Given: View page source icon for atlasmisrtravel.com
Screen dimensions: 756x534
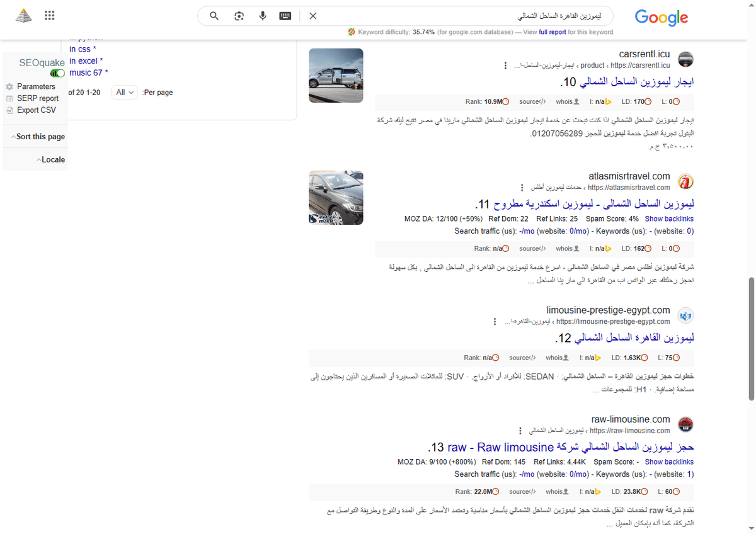Looking at the screenshot, I should point(532,248).
